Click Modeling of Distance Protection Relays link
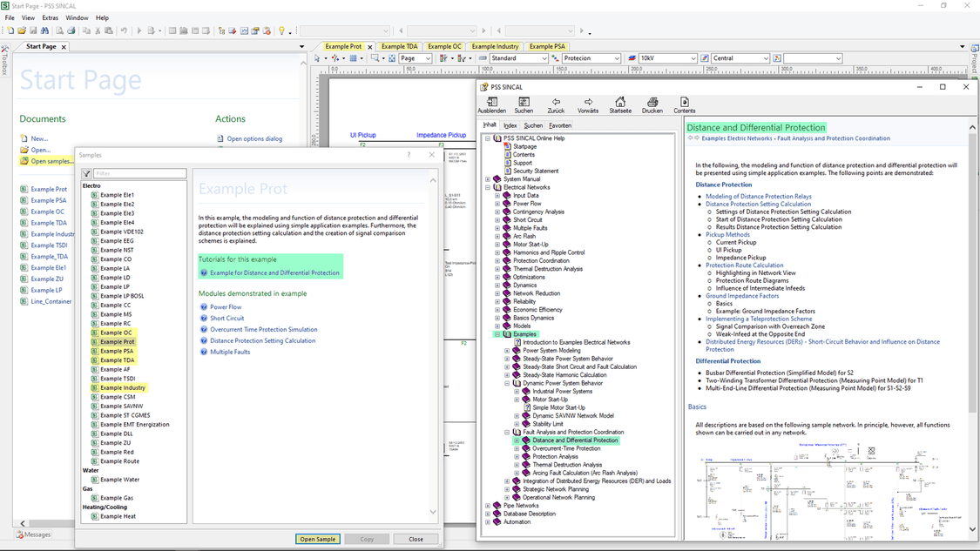 (x=758, y=196)
